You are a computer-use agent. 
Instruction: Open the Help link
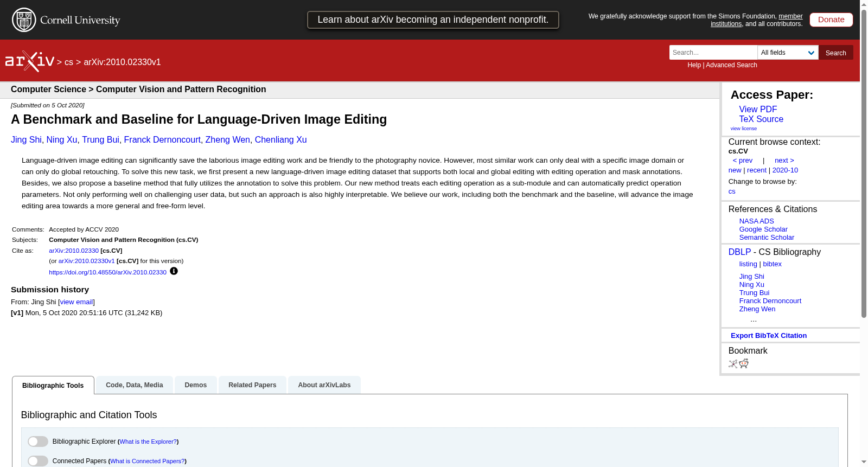pyautogui.click(x=694, y=65)
